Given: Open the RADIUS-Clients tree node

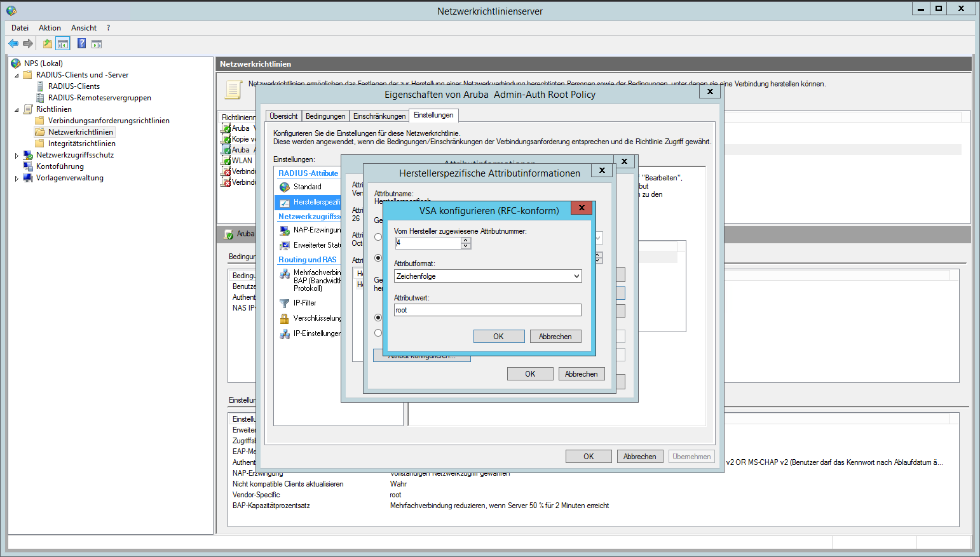Looking at the screenshot, I should click(74, 86).
